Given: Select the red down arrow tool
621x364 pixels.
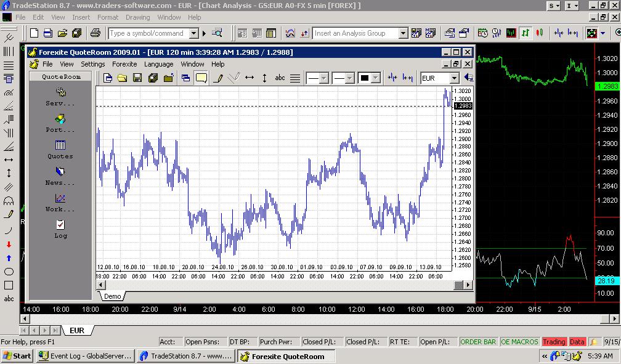Looking at the screenshot, I should coord(9,245).
